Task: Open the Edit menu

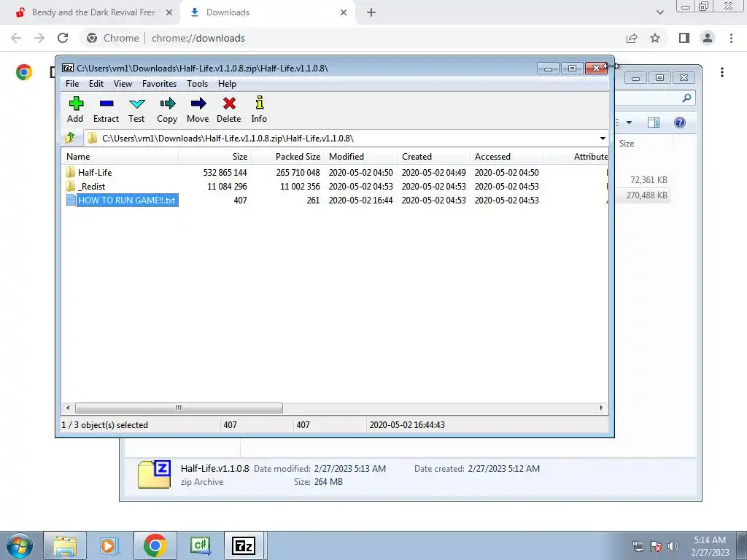Action: [96, 84]
